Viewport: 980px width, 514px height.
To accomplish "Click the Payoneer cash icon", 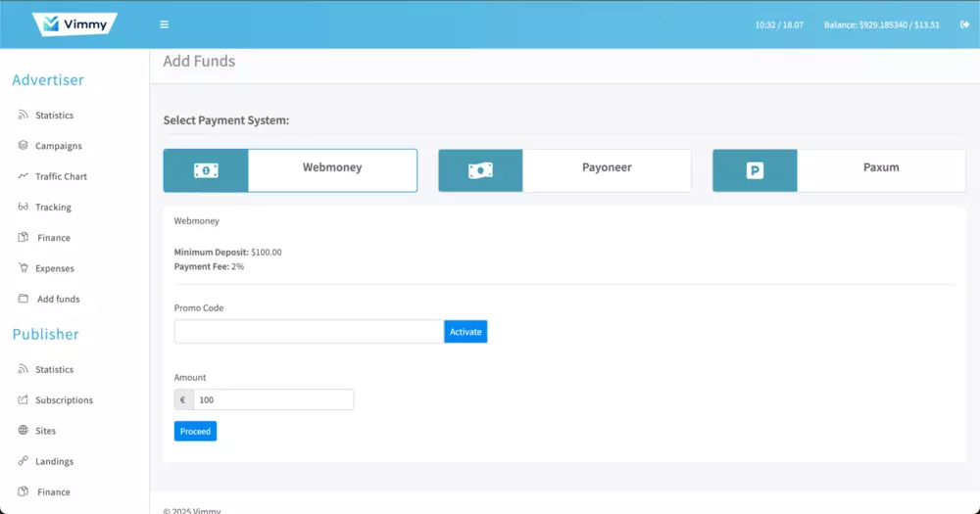I will 480,170.
